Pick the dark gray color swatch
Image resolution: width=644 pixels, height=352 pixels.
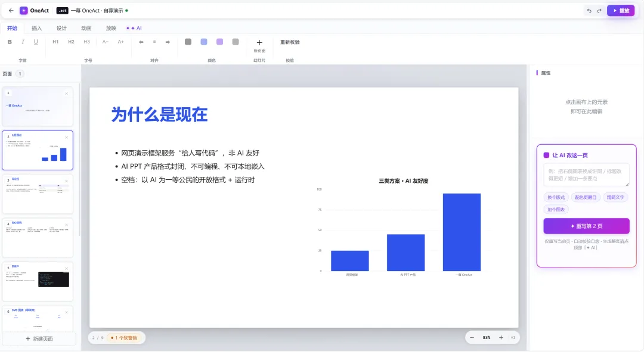coord(188,42)
